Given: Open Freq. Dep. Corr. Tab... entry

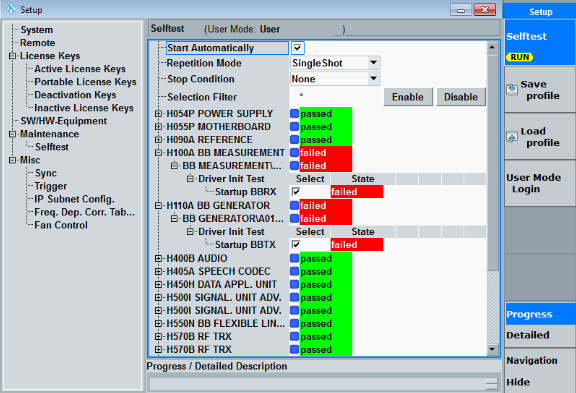Looking at the screenshot, I should coord(84,212).
